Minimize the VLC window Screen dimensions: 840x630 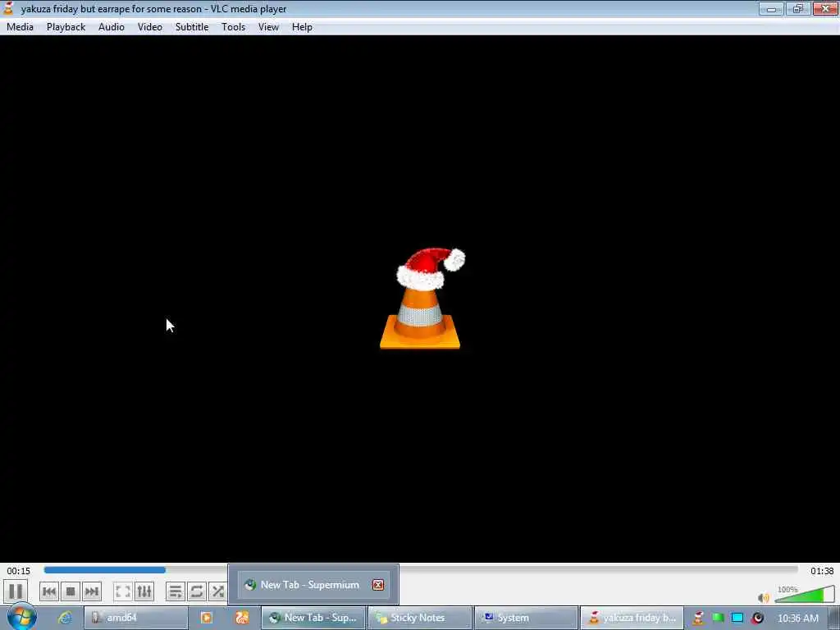pyautogui.click(x=771, y=8)
